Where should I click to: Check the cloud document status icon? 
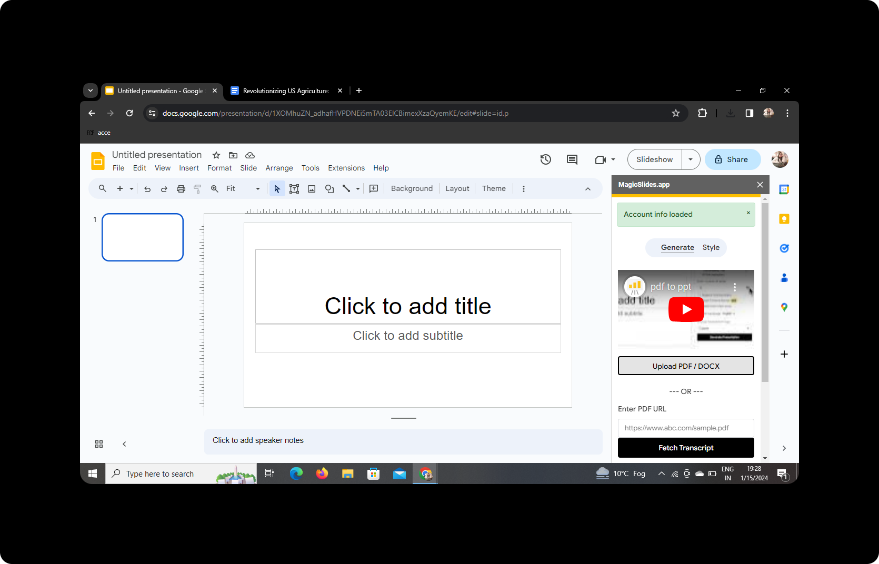[250, 155]
